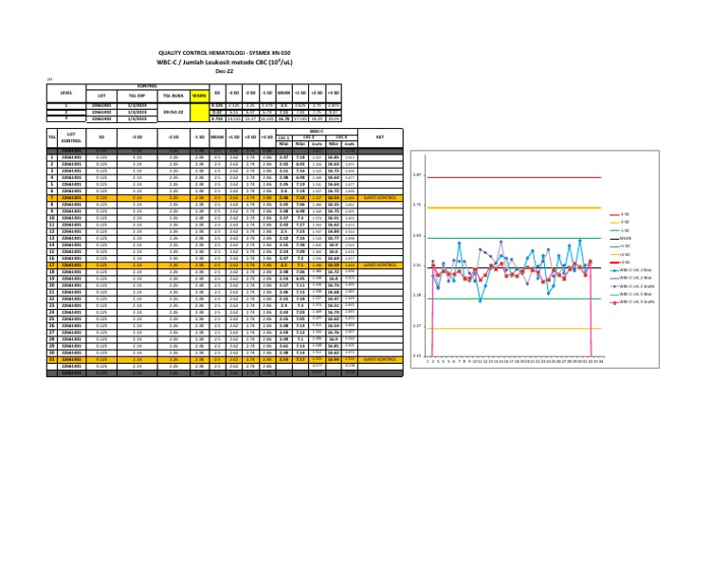This screenshot has height=562, width=728.
Task: Click the 'TGL BUKA' column header
Action: (x=173, y=96)
